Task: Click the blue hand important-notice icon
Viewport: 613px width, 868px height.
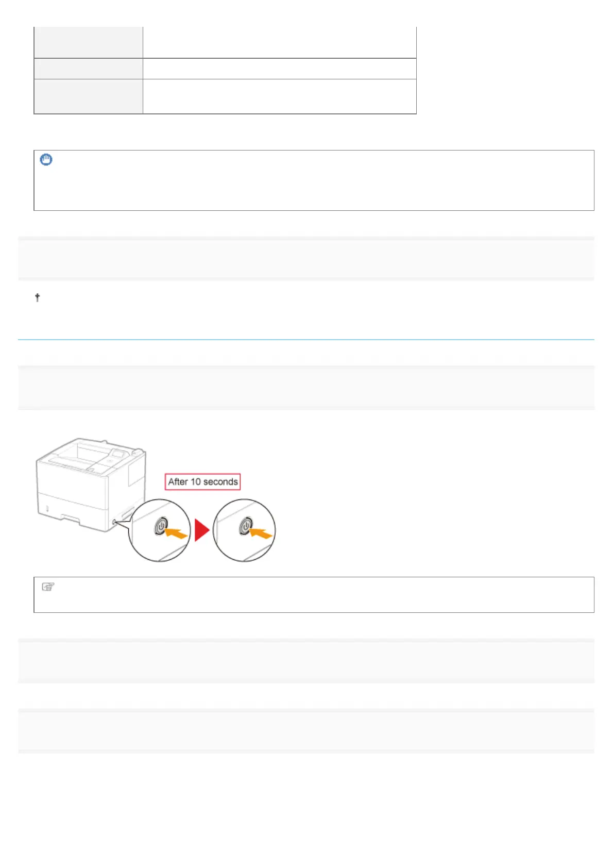Action: click(46, 160)
